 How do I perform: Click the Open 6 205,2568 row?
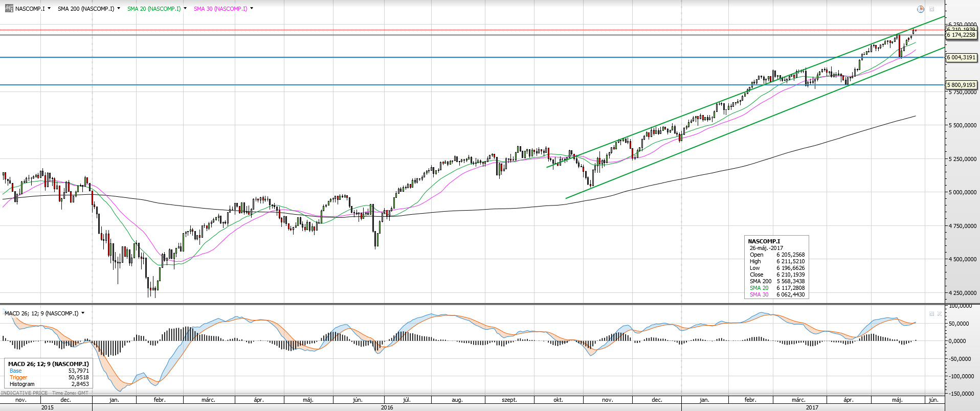click(777, 255)
